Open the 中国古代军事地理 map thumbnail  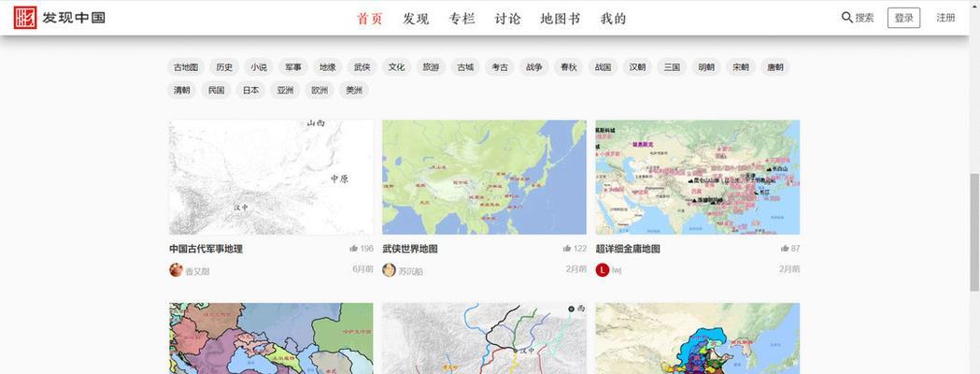[x=271, y=178]
